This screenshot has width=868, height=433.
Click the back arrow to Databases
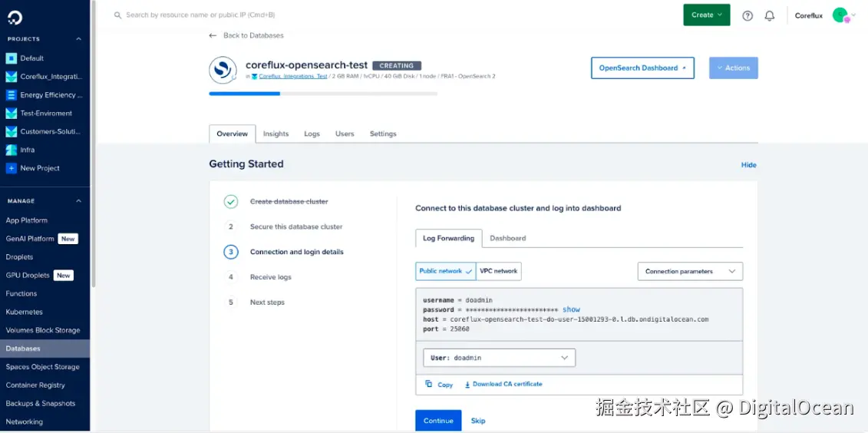pos(213,35)
